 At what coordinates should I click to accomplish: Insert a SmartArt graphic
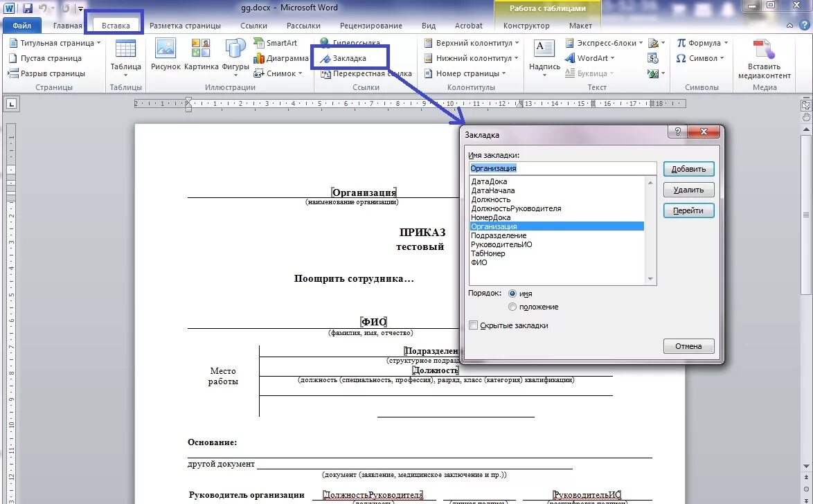[276, 42]
